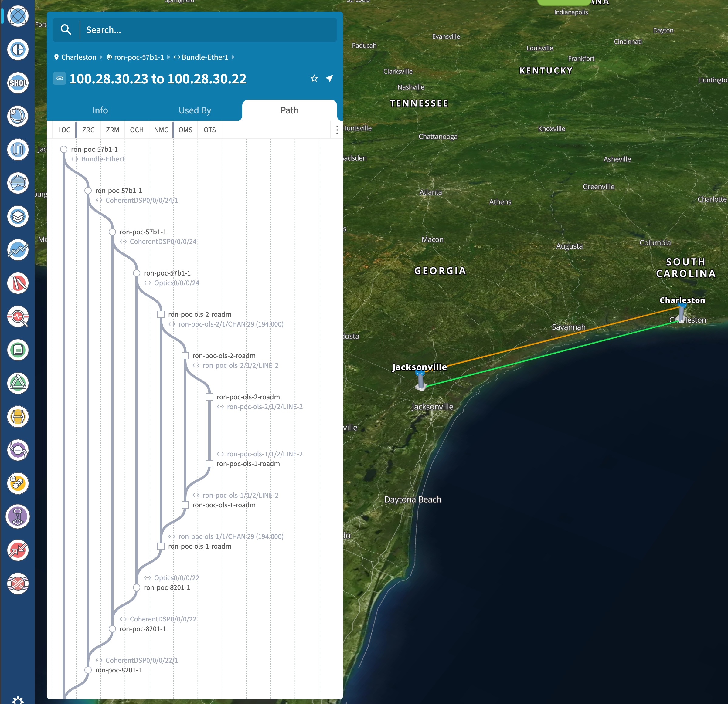Toggle the OCH layer column

pyautogui.click(x=137, y=130)
